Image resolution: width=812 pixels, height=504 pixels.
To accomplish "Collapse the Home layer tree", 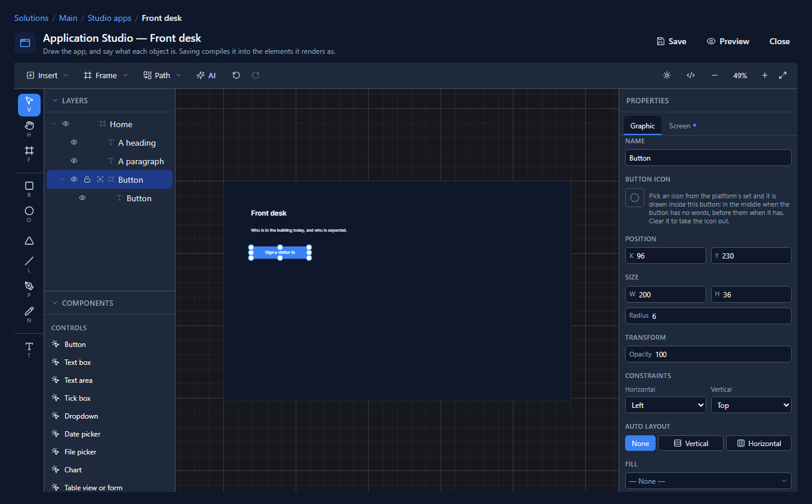I will [54, 124].
